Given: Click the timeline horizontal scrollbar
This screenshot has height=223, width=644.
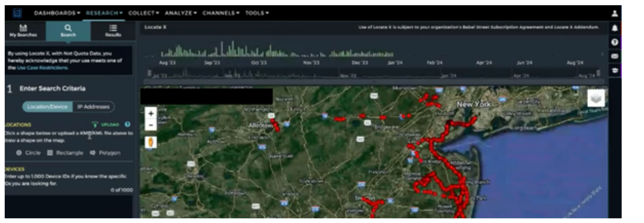Looking at the screenshot, I should (374, 81).
